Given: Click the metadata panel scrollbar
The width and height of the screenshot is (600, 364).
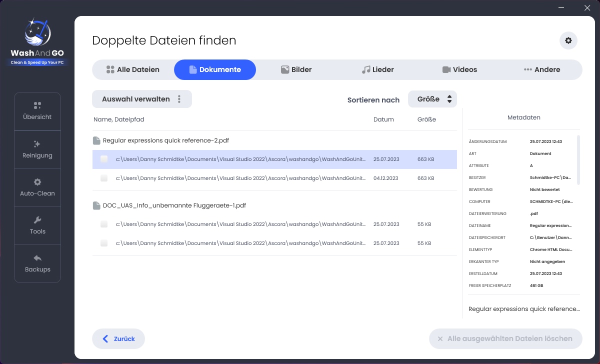Looking at the screenshot, I should [x=578, y=160].
